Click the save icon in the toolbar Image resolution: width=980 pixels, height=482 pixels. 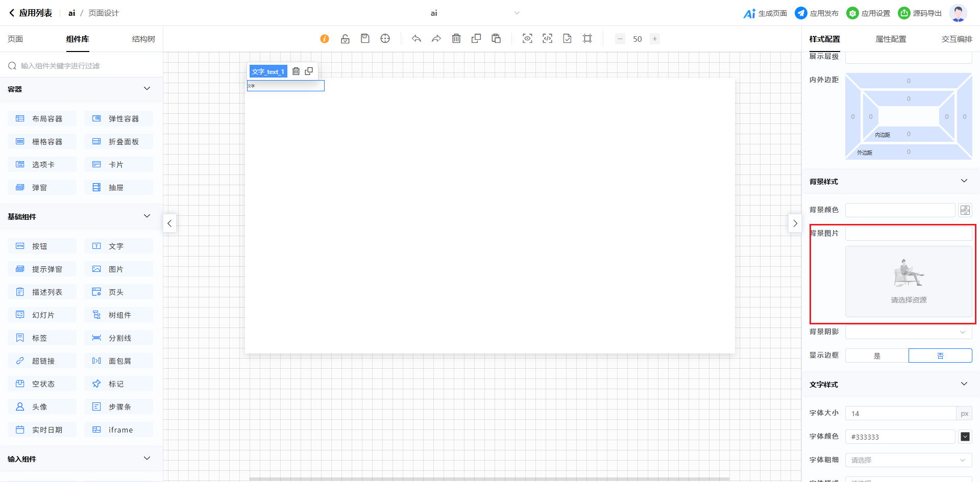pyautogui.click(x=365, y=39)
